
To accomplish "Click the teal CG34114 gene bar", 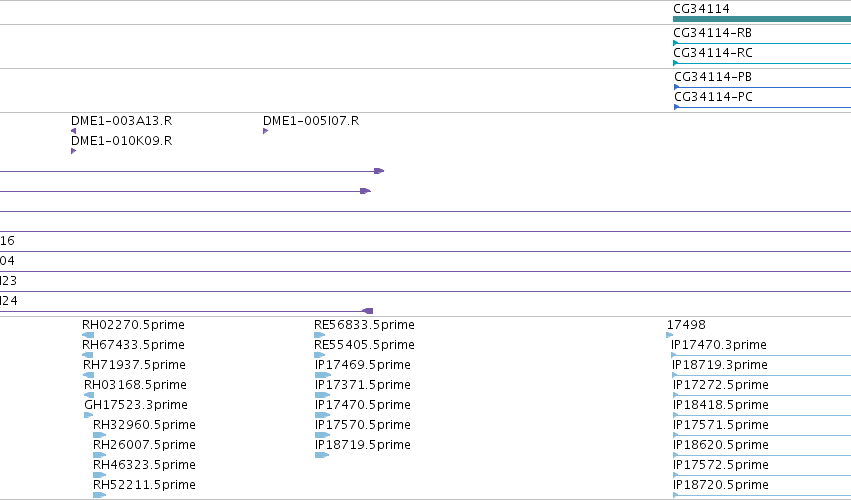I will (762, 19).
